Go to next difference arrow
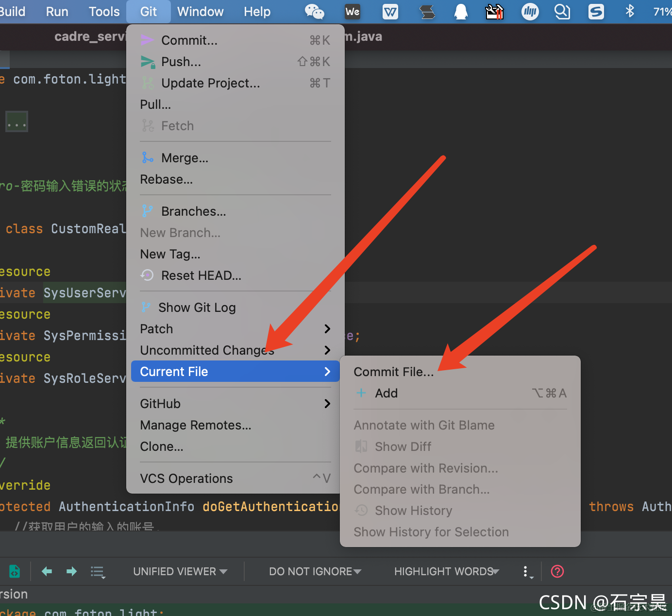672x616 pixels. coord(71,571)
